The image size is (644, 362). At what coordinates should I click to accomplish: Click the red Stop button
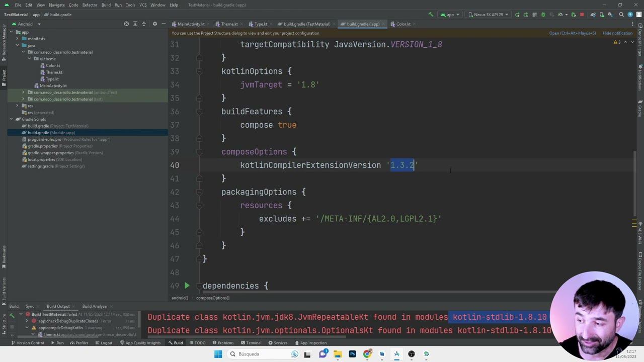(x=582, y=15)
